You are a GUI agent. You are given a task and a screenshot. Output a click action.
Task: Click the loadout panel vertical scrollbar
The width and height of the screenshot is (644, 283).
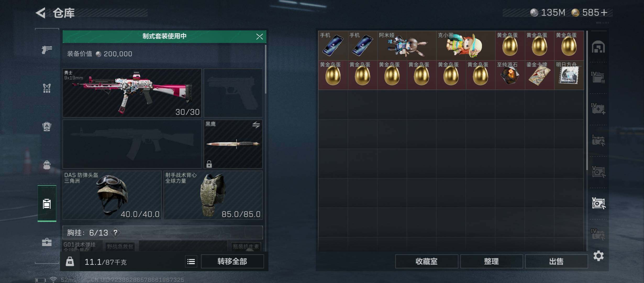pos(265,69)
